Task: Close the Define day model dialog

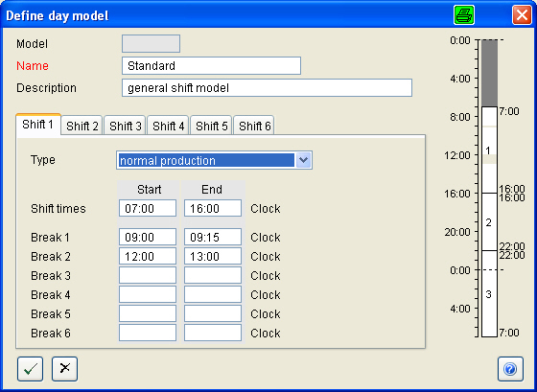Action: 522,15
